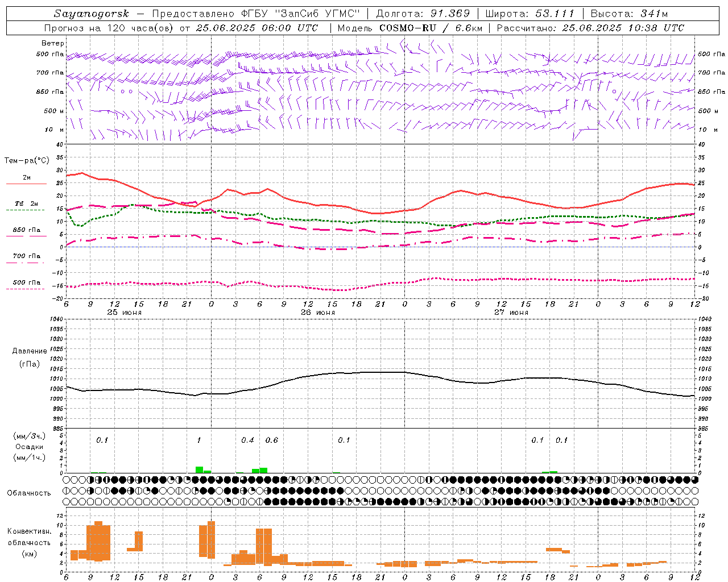Click the Давление section label
Viewport: 728px width, 582px height.
pos(30,351)
